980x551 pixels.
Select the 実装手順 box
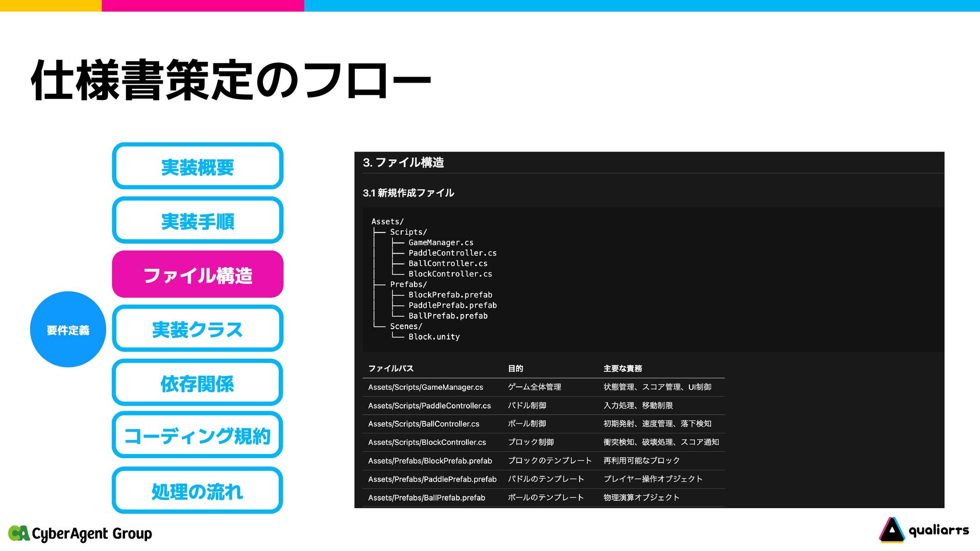(x=198, y=220)
